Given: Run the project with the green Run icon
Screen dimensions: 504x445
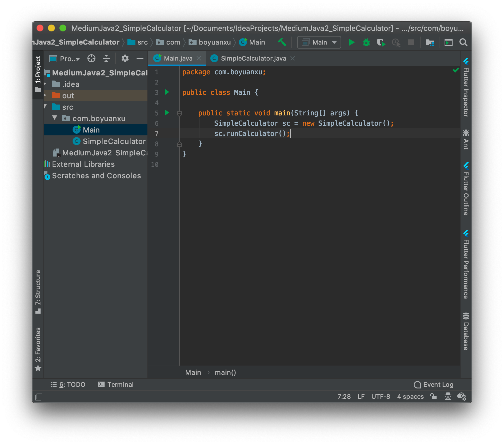Looking at the screenshot, I should (x=352, y=42).
